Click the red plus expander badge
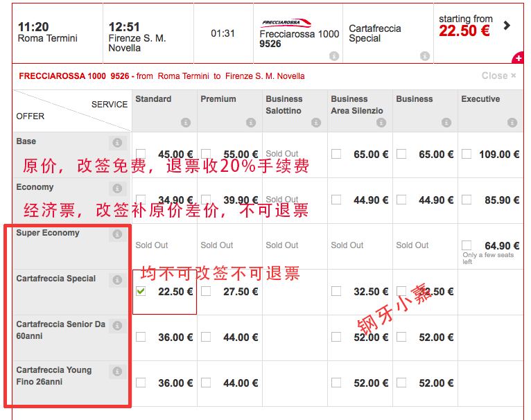 (517, 58)
